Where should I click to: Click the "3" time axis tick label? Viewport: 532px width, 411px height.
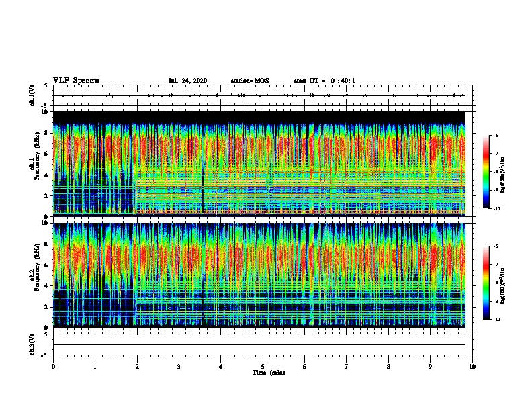(179, 366)
